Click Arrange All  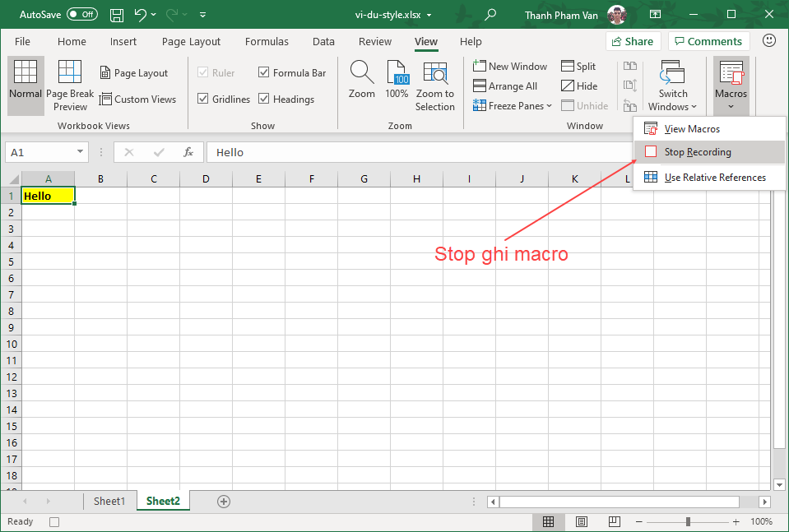coord(505,86)
